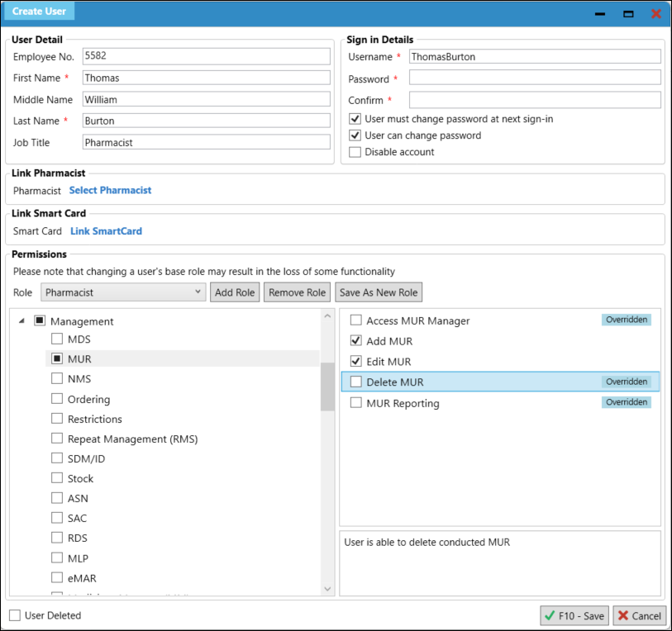
Task: Tick the RDS checkbox
Action: click(x=57, y=538)
